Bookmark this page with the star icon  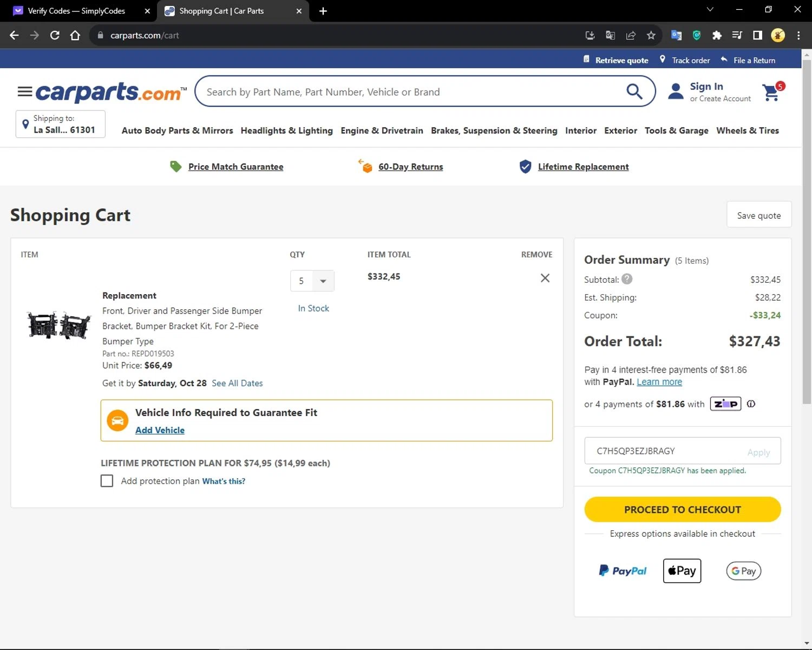coord(651,35)
